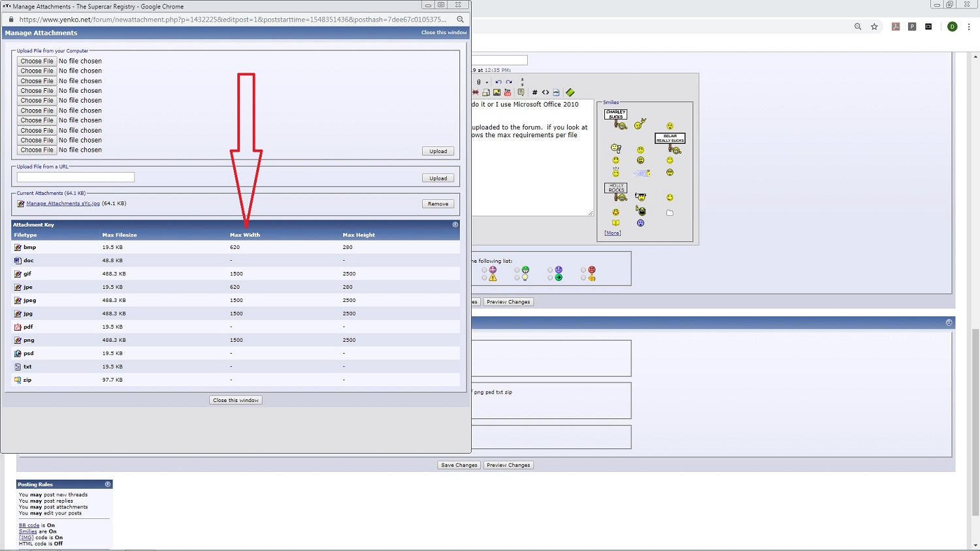Insert the CHARLEY SUCKS sign smiley

coord(615,118)
